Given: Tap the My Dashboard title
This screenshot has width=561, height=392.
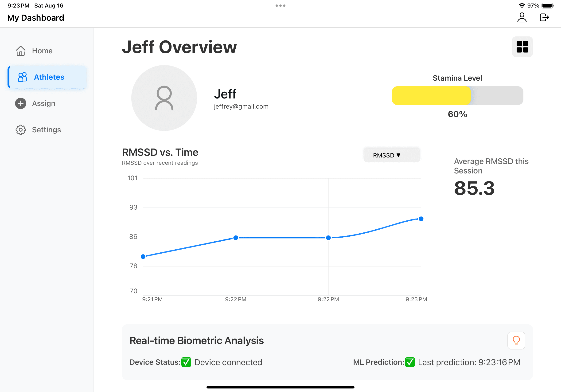Looking at the screenshot, I should coord(36,18).
